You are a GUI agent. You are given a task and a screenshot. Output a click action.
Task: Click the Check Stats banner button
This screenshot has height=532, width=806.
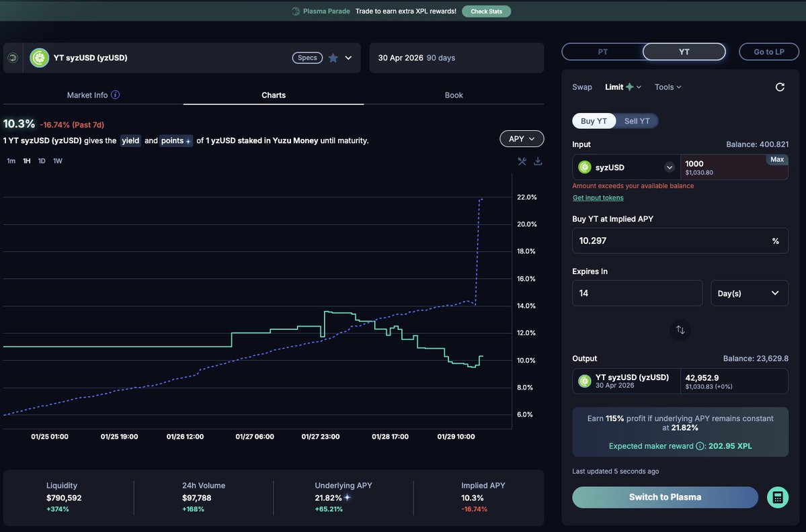486,11
